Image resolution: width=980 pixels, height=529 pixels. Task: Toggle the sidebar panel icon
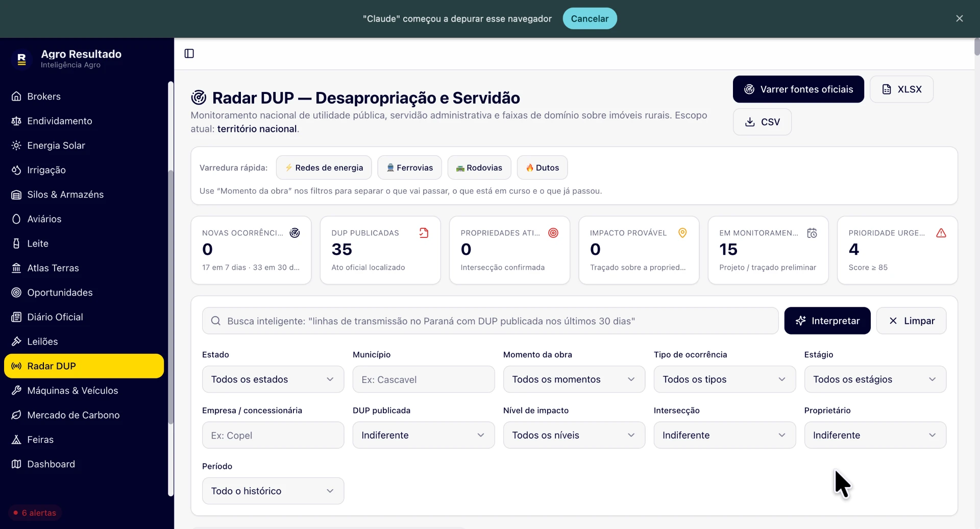click(189, 54)
